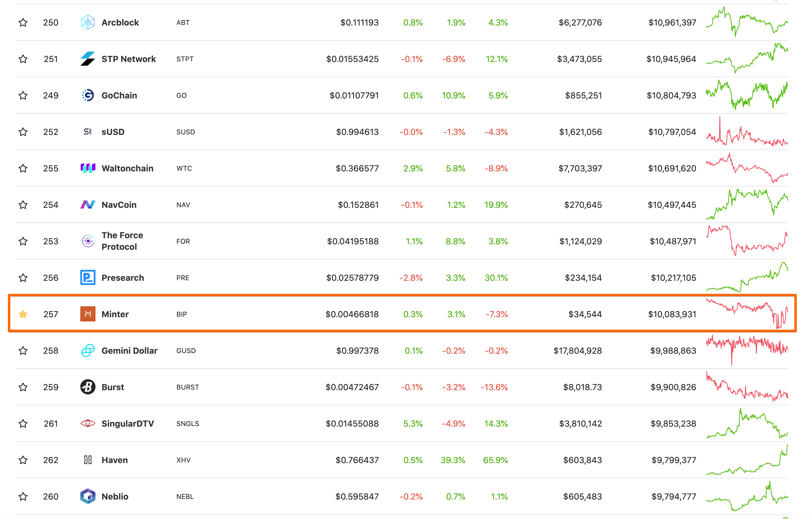Click the Neblio logo icon
This screenshot has width=812, height=519.
click(88, 497)
